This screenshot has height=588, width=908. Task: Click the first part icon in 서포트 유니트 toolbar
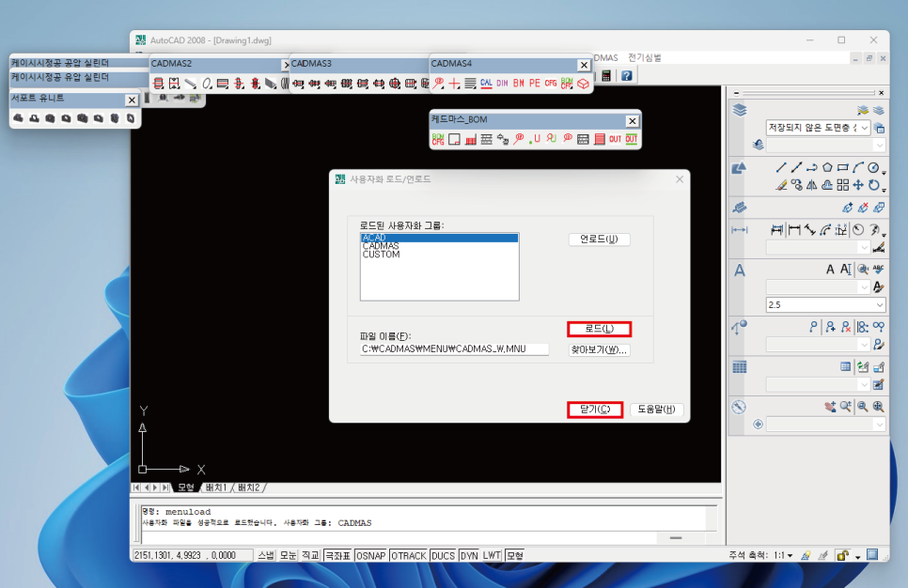[x=18, y=118]
